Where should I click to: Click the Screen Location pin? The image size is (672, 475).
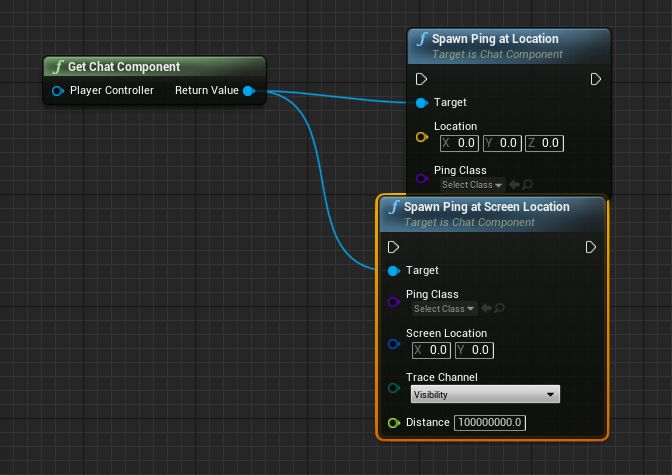(x=393, y=344)
